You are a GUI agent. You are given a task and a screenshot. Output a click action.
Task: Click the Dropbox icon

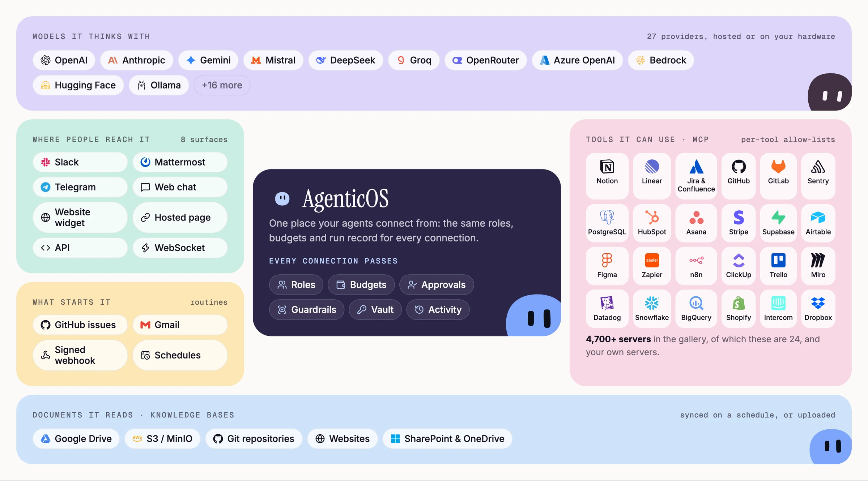tap(818, 303)
